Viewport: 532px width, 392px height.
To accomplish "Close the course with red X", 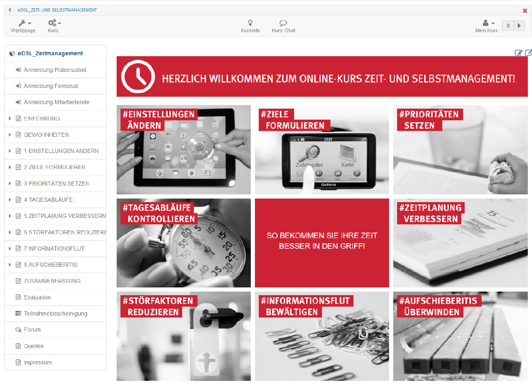I will pyautogui.click(x=525, y=10).
